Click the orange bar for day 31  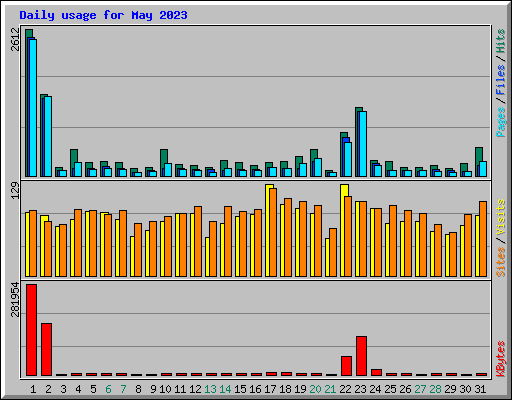coord(483,239)
